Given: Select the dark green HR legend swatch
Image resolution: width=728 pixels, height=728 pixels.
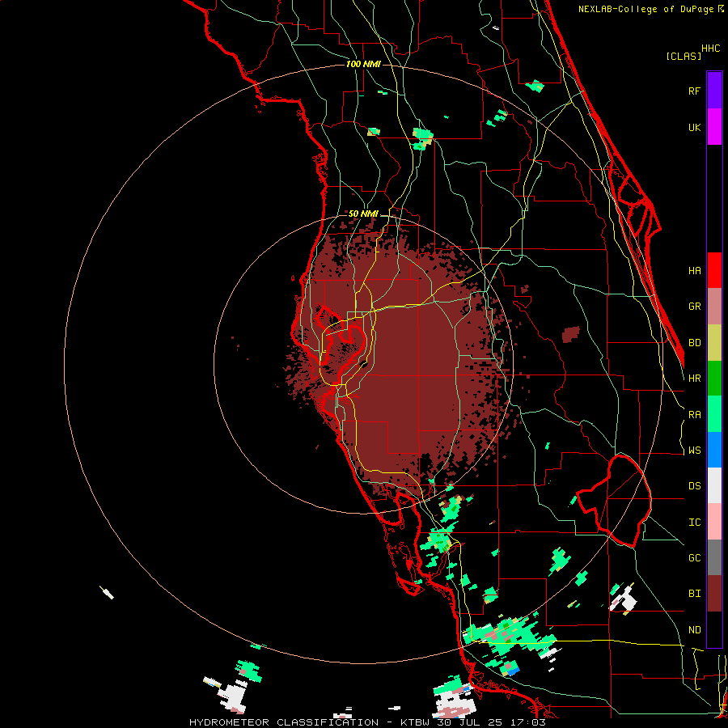Looking at the screenshot, I should (x=714, y=379).
